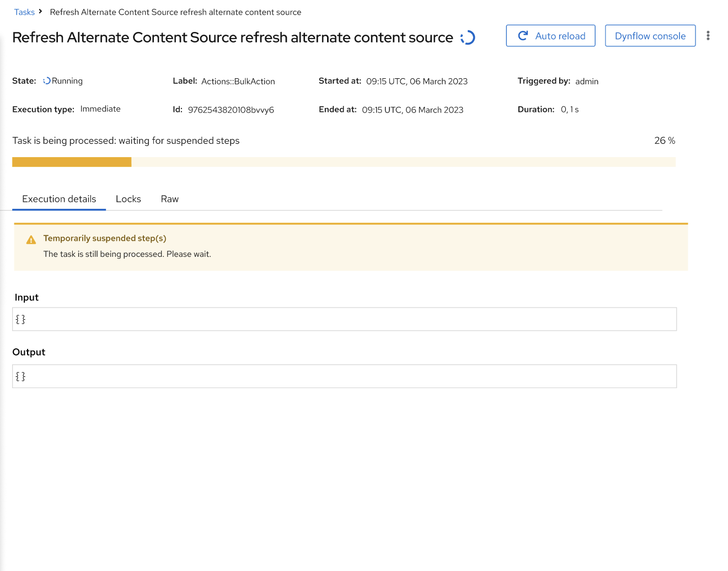Image resolution: width=728 pixels, height=571 pixels.
Task: Click the breadcrumb chevron separator
Action: coord(40,12)
